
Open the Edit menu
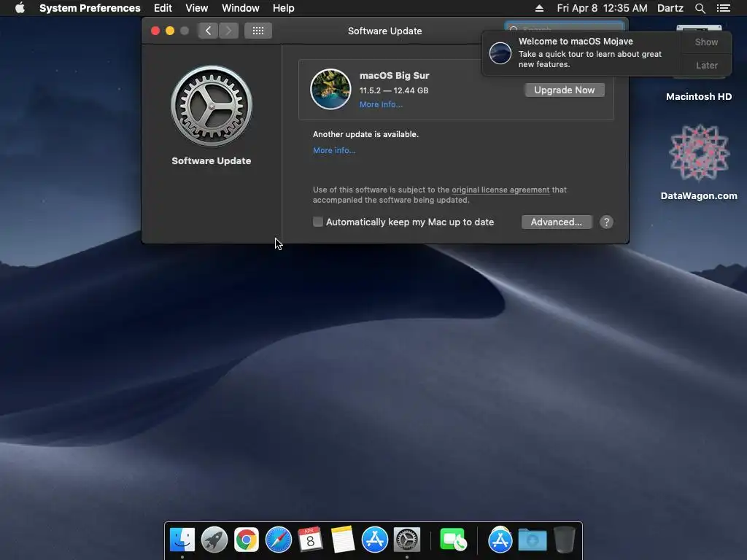163,8
